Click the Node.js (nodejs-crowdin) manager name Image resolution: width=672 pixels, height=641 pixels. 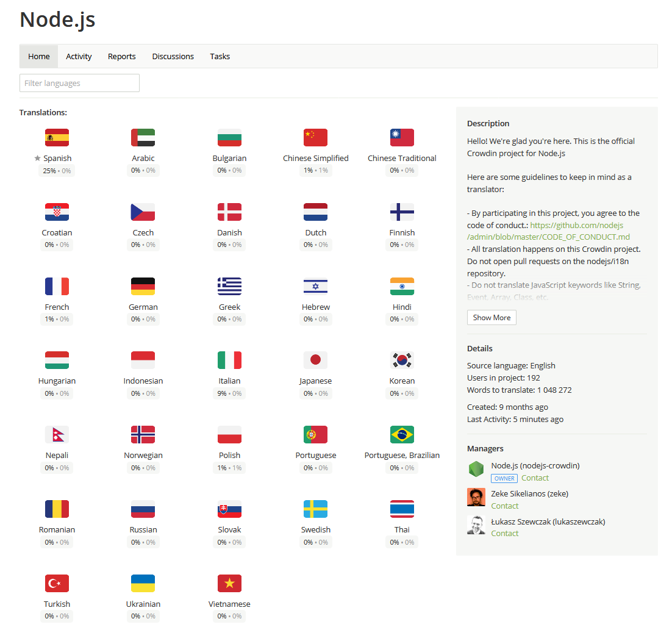pyautogui.click(x=535, y=465)
